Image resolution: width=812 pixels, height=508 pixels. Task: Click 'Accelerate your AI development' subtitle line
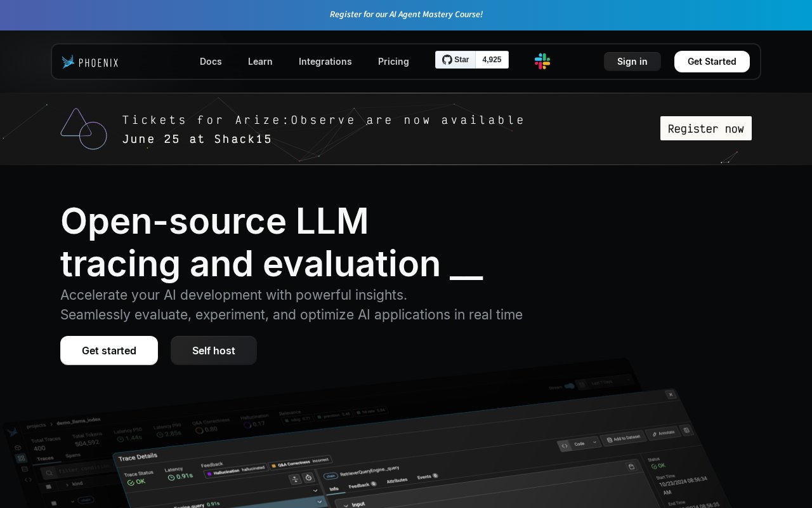[233, 295]
